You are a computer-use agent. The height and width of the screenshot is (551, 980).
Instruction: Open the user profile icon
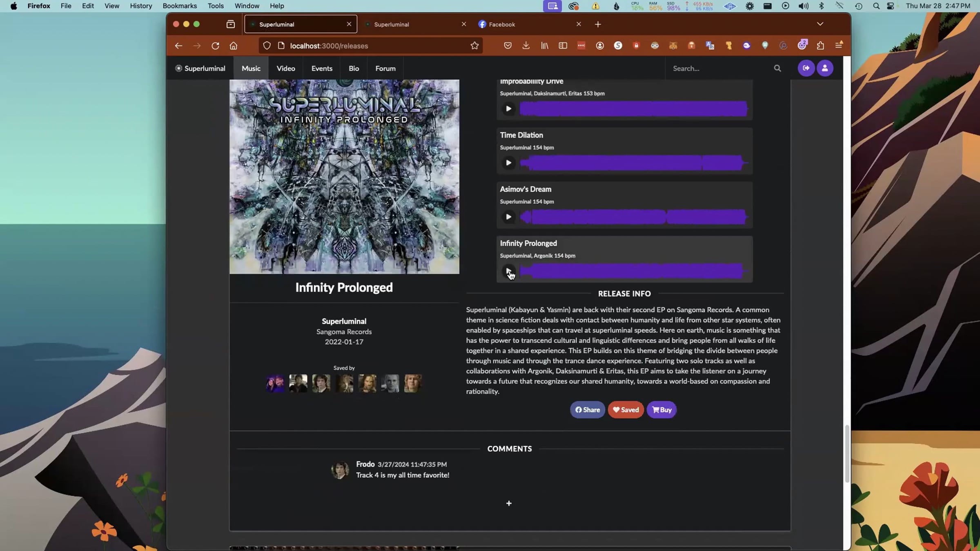pos(824,68)
